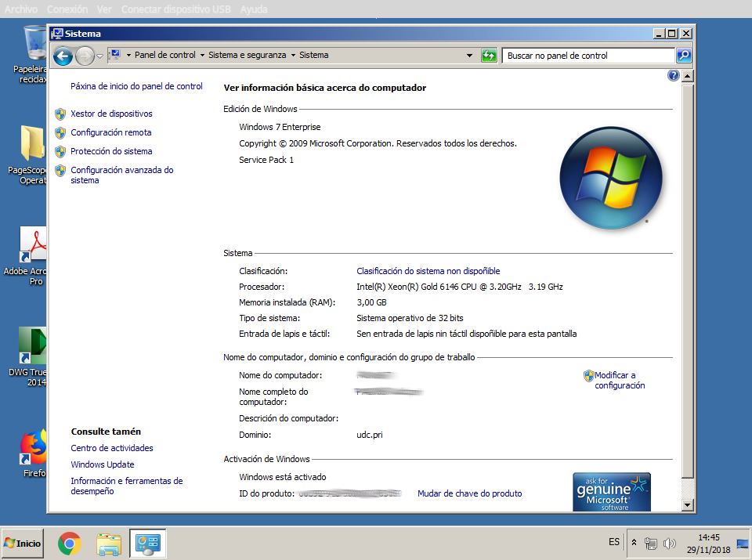This screenshot has height=560, width=752.
Task: Select the Papeleira de reciclaxe desktop icon
Action: click(31, 54)
